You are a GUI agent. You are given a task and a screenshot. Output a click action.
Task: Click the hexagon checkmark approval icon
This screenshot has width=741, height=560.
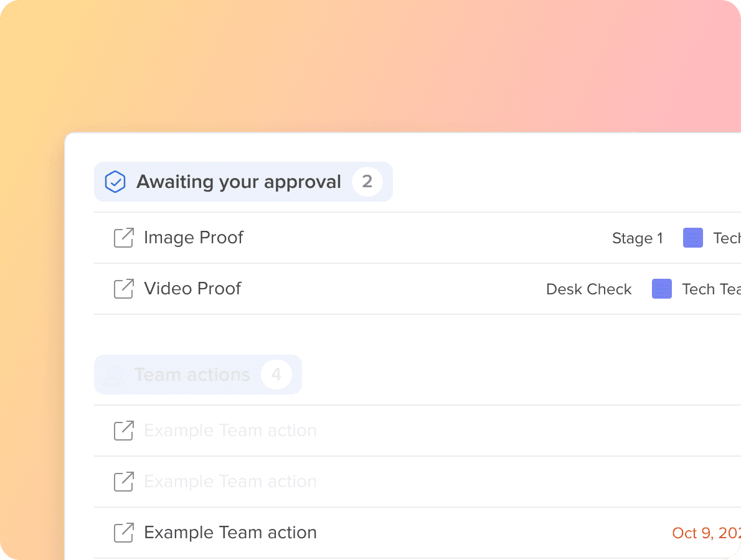click(x=115, y=182)
